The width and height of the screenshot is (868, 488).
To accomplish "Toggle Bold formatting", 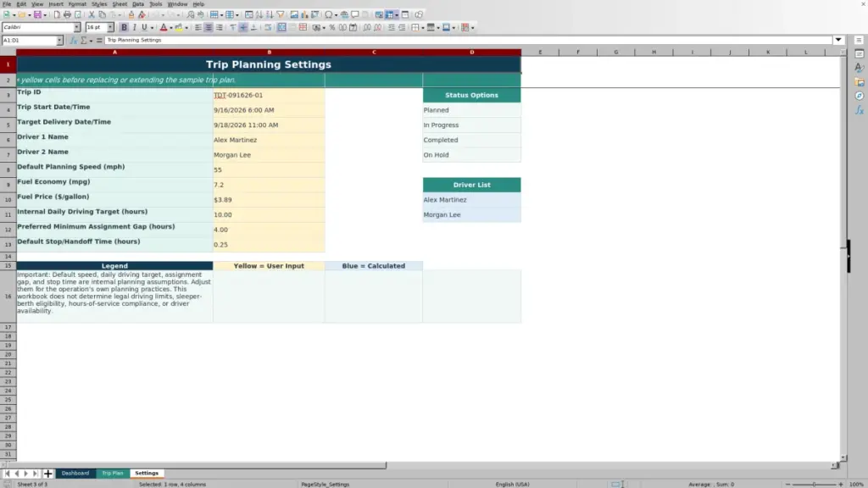I will 124,28.
